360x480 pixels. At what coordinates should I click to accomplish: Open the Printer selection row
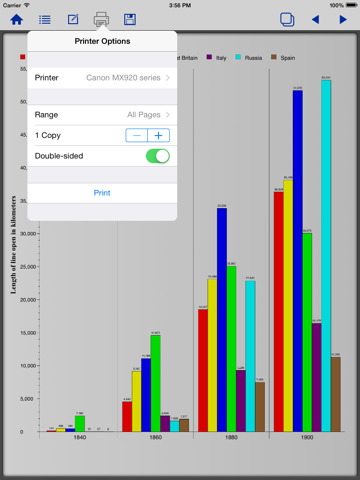tap(102, 78)
